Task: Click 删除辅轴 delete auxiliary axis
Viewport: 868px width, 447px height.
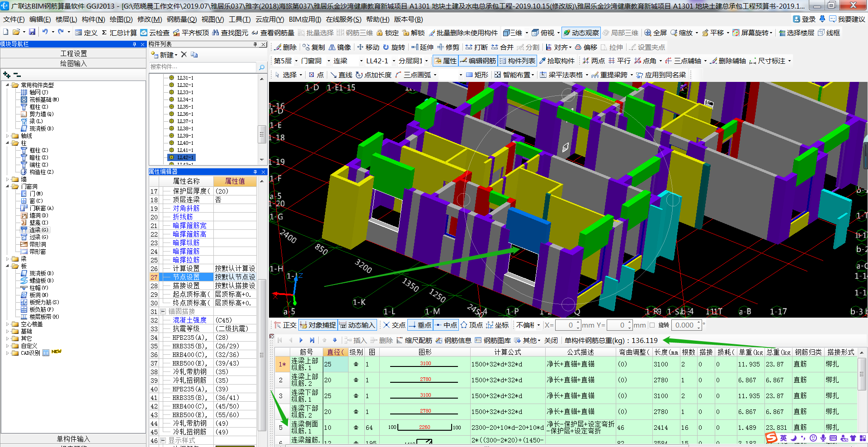Action: coord(727,61)
